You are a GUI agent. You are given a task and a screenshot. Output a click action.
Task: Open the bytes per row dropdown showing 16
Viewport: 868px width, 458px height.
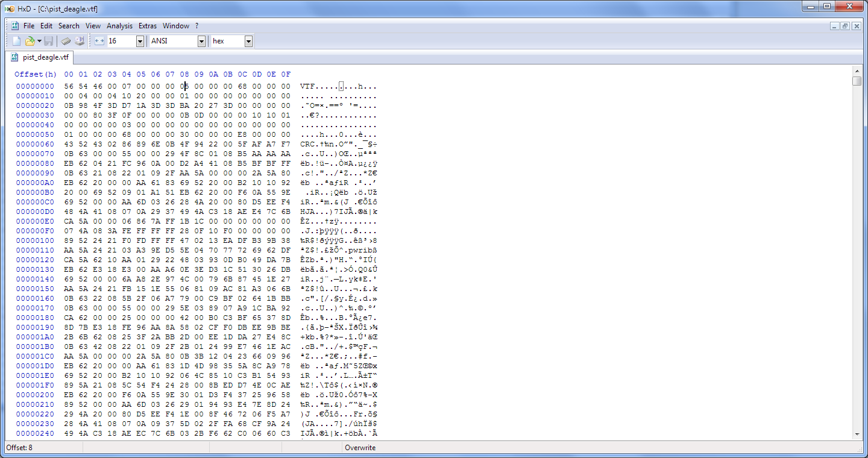pos(140,41)
